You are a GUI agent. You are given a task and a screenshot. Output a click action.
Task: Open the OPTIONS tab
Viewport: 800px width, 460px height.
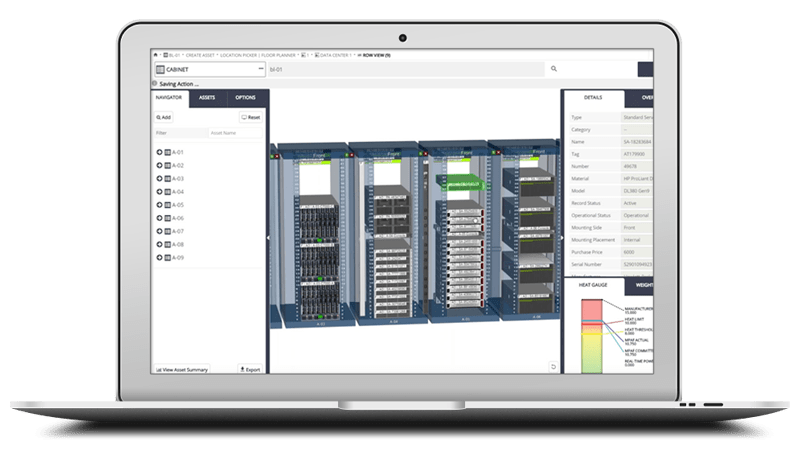pos(245,98)
